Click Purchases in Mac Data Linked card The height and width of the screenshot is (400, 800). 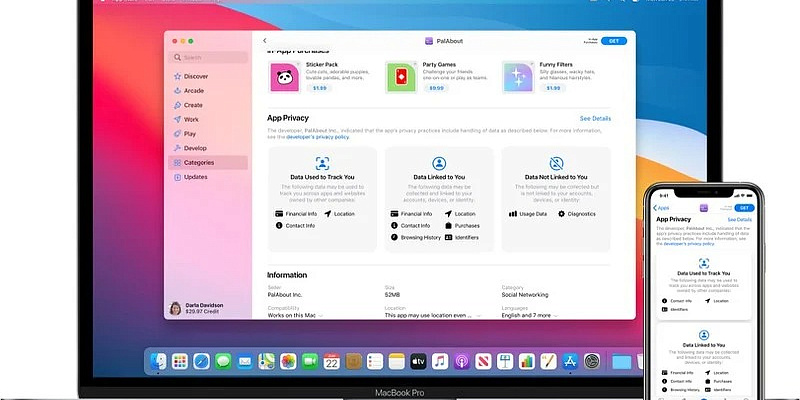462,226
